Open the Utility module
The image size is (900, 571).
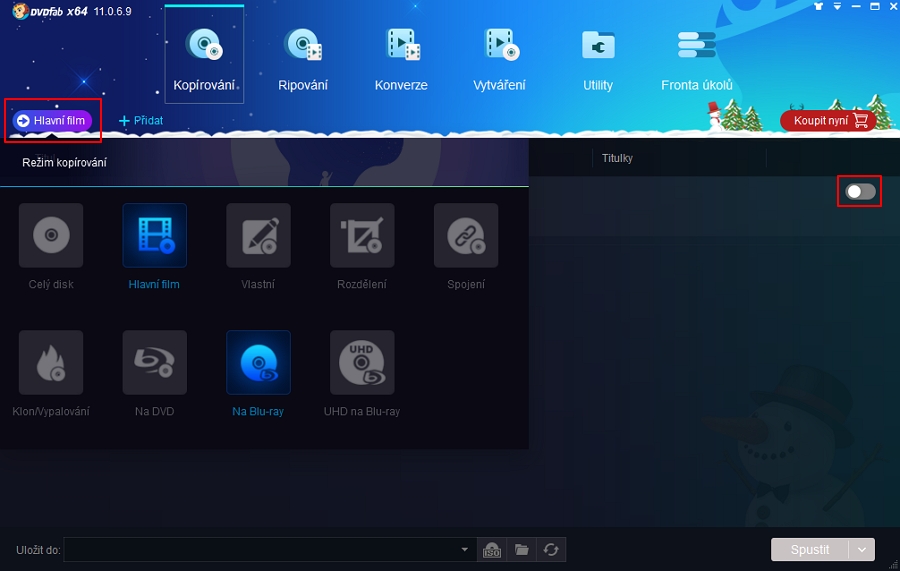(598, 60)
